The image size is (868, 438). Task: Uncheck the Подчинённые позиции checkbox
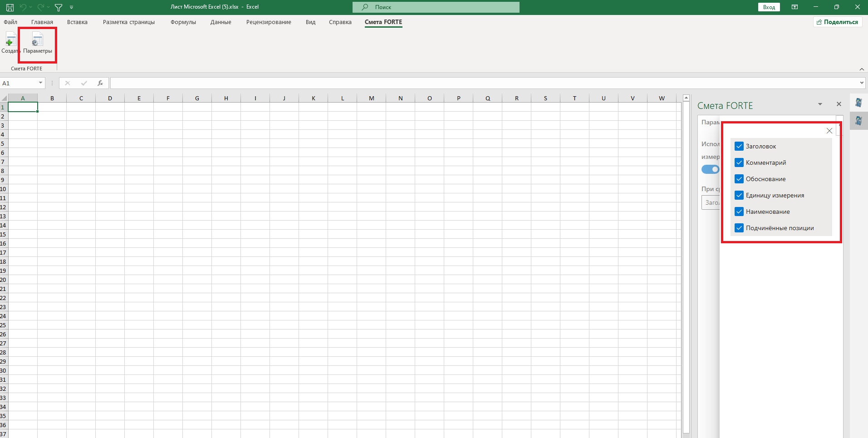tap(739, 228)
